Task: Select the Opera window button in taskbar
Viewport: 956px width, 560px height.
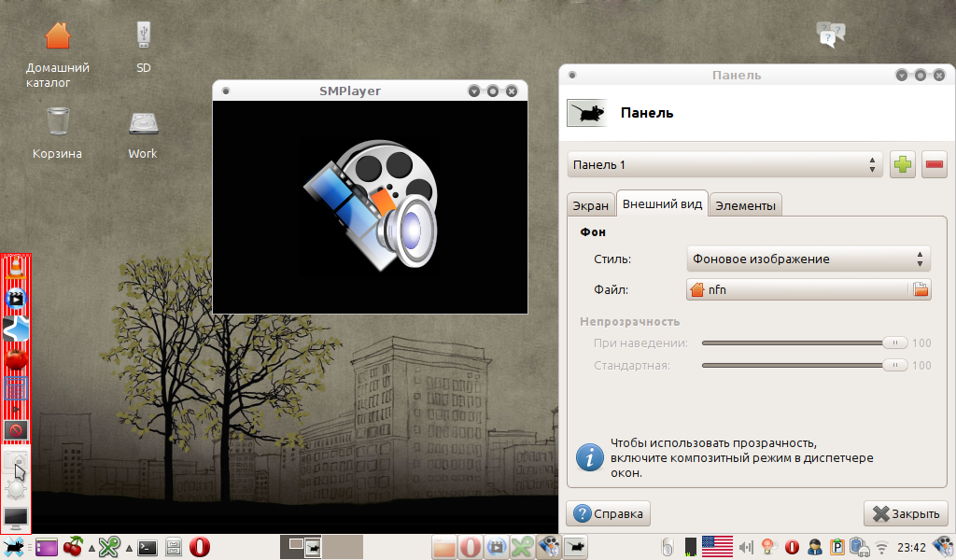Action: [x=471, y=547]
